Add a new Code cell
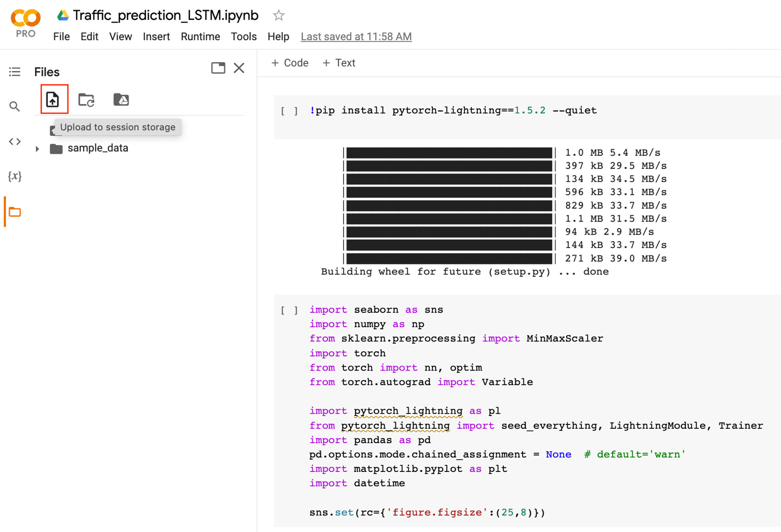Image resolution: width=781 pixels, height=532 pixels. pos(290,63)
